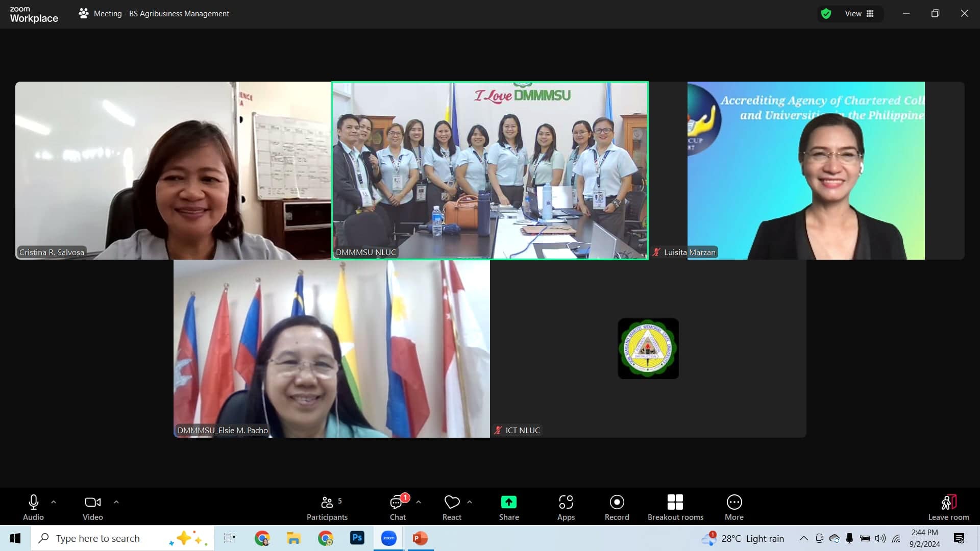The height and width of the screenshot is (551, 980).
Task: Open Photoshop from taskbar
Action: click(357, 538)
